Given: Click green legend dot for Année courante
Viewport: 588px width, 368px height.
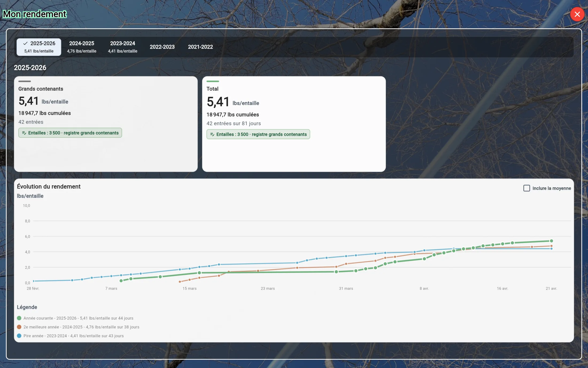Looking at the screenshot, I should click(x=19, y=318).
